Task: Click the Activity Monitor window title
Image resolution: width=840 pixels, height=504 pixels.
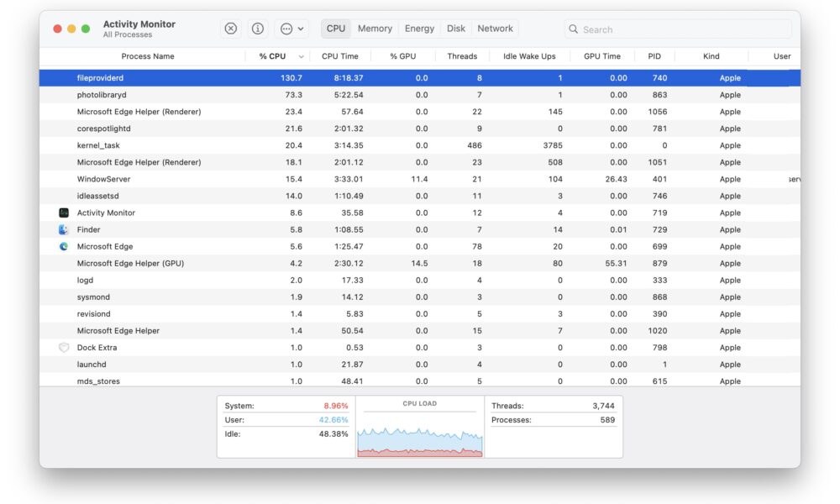Action: click(x=139, y=24)
